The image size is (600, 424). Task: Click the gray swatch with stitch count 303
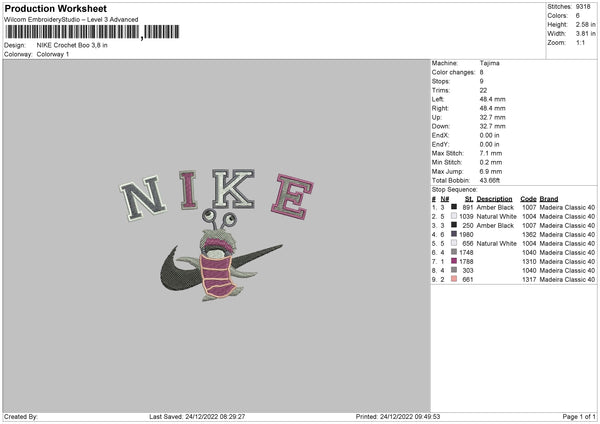(454, 270)
